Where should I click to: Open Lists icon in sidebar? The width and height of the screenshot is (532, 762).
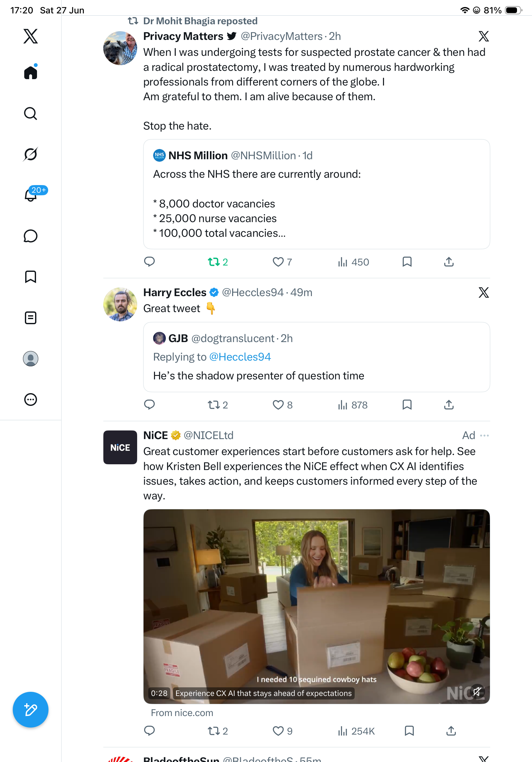point(31,317)
